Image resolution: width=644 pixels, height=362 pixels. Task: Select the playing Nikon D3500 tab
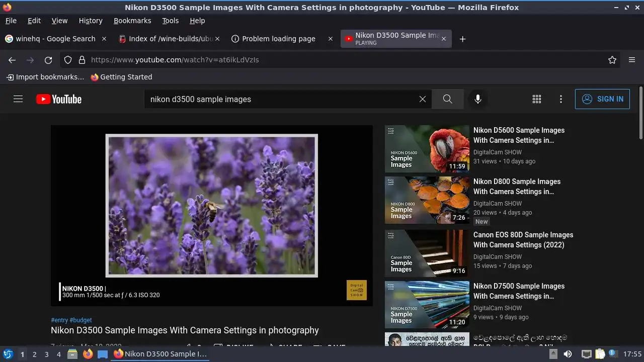(396, 39)
